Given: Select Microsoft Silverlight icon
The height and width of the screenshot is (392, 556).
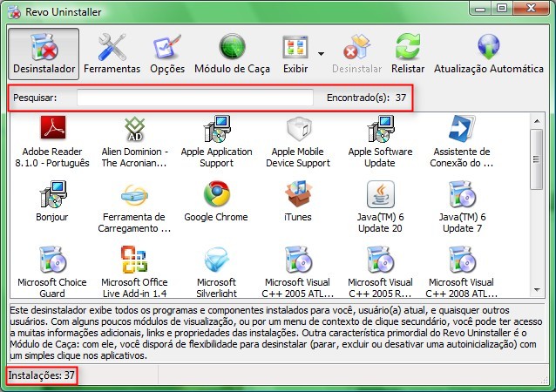Looking at the screenshot, I should pyautogui.click(x=217, y=260).
